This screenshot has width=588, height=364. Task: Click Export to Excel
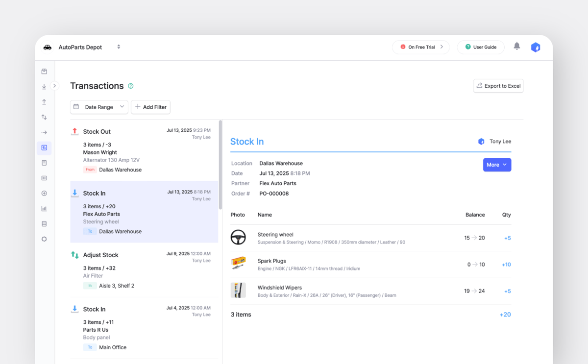coord(498,86)
